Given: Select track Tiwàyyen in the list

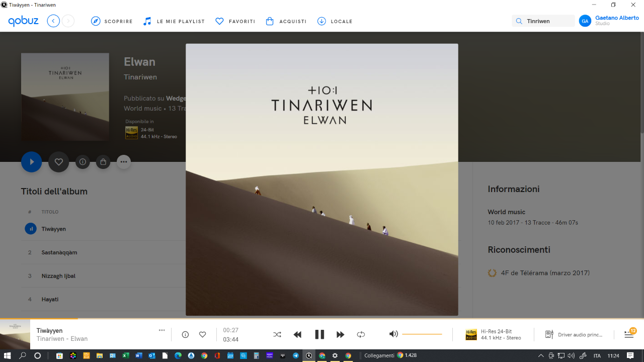Looking at the screenshot, I should [54, 229].
